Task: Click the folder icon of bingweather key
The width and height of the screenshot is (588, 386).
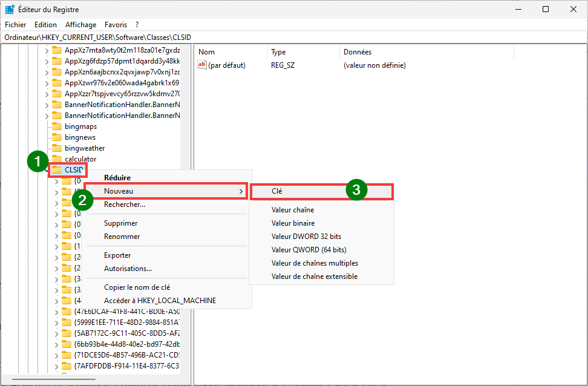Action: click(57, 148)
